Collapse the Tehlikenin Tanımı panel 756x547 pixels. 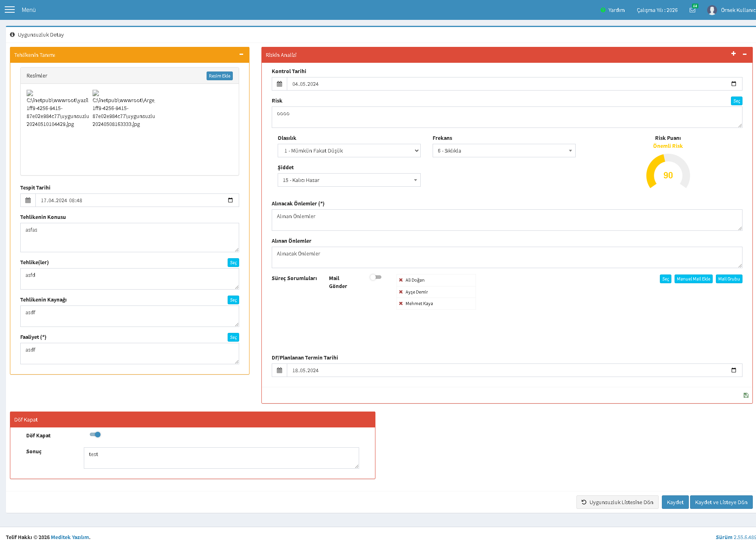pyautogui.click(x=241, y=54)
